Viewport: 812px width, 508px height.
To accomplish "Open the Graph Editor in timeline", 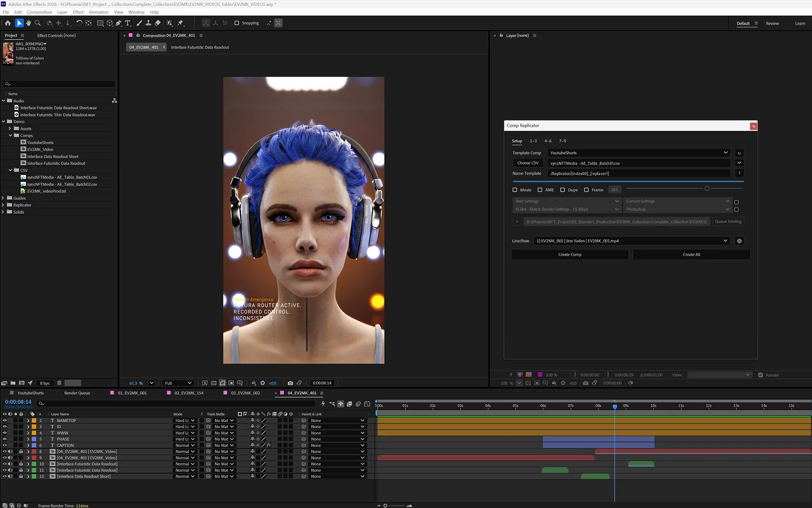I will 367,404.
